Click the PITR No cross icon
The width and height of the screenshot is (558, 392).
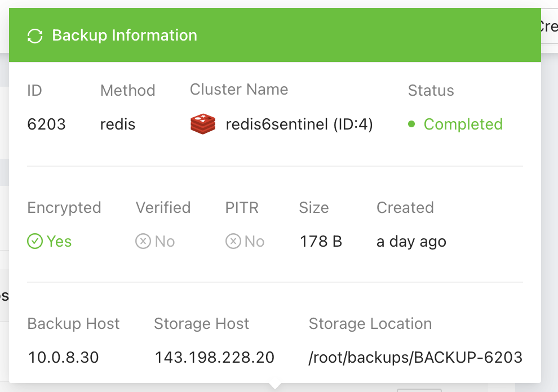tap(233, 242)
